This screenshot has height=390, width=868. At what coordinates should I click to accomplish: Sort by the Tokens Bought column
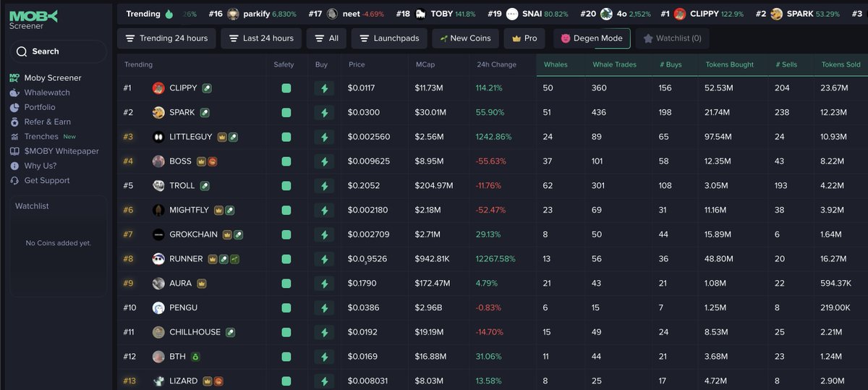[x=729, y=64]
